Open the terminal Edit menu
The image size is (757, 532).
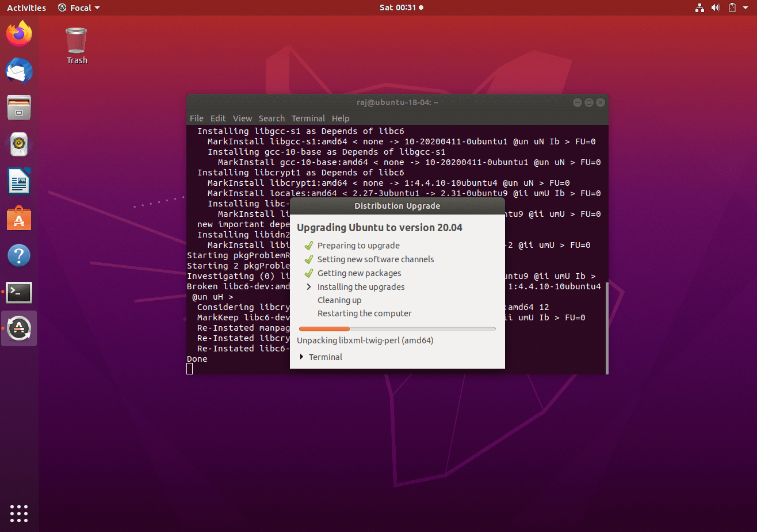[218, 118]
